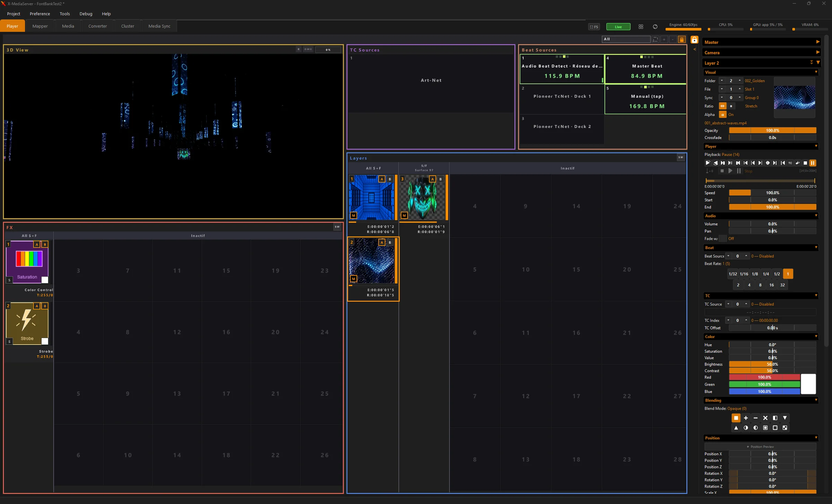Click the Position Preview button
Viewport: 832px width, 504px height.
(x=760, y=446)
